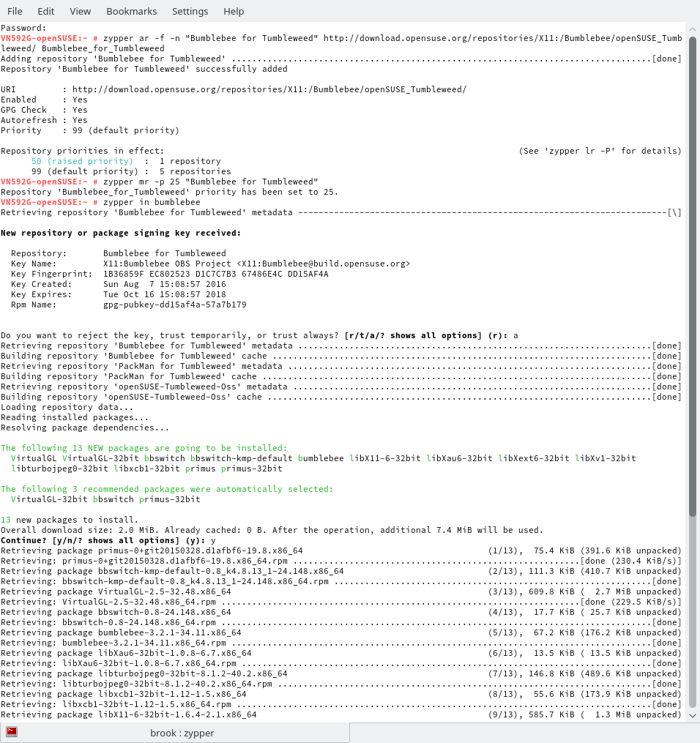The height and width of the screenshot is (743, 700).
Task: Click 'GPG Check : Yes' line
Action: (x=44, y=110)
